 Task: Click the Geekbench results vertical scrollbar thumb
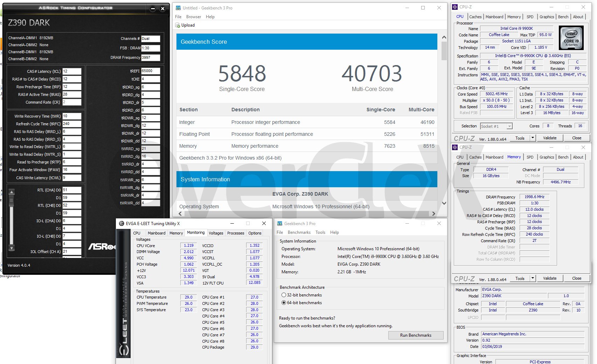pyautogui.click(x=444, y=51)
